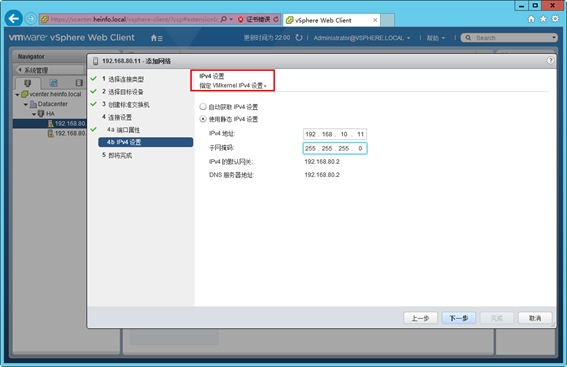Click the IPv4 地址 input field

tap(335, 134)
